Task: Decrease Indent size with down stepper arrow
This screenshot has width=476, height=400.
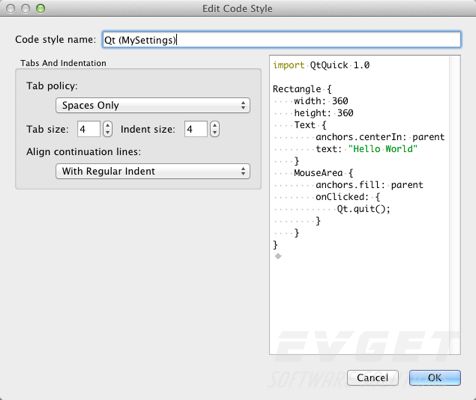Action: click(215, 133)
